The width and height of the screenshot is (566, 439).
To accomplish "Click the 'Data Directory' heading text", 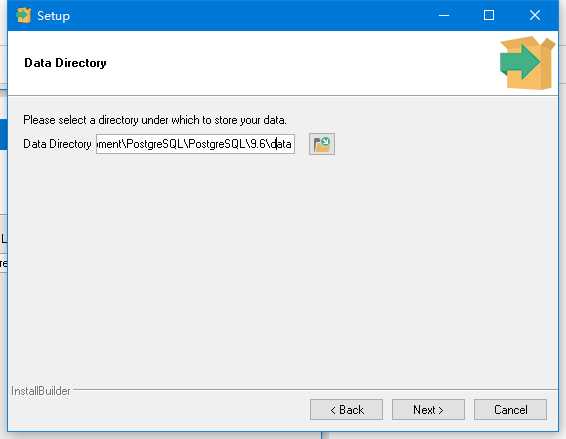I will click(x=65, y=63).
